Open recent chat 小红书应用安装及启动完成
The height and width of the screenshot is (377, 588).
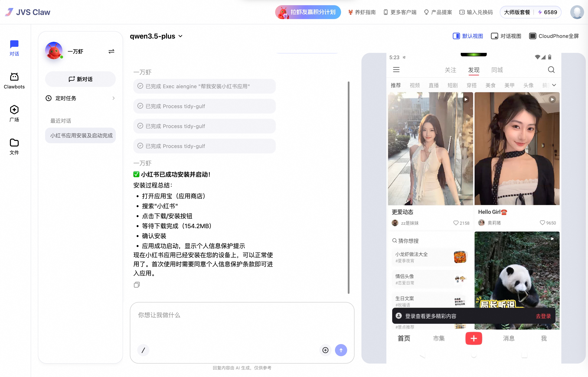click(x=80, y=135)
